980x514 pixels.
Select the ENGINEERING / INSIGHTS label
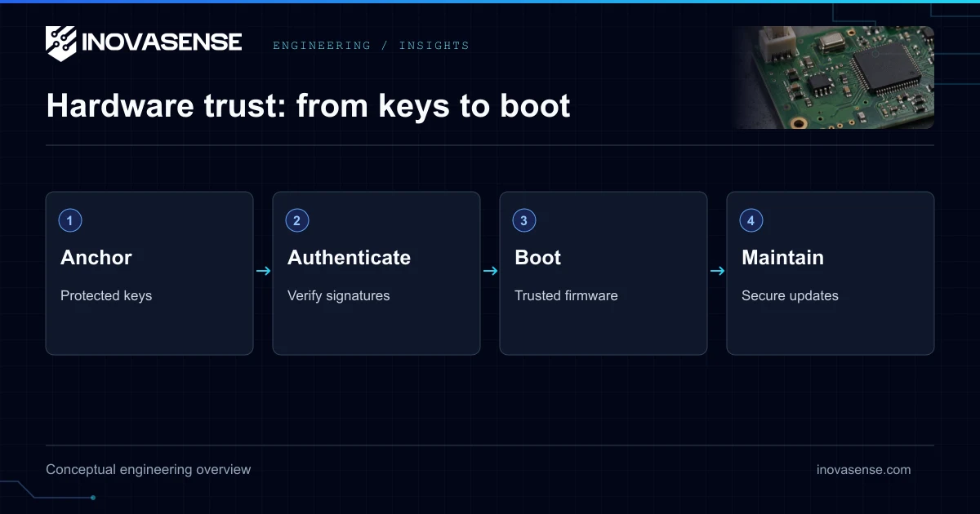pyautogui.click(x=371, y=46)
